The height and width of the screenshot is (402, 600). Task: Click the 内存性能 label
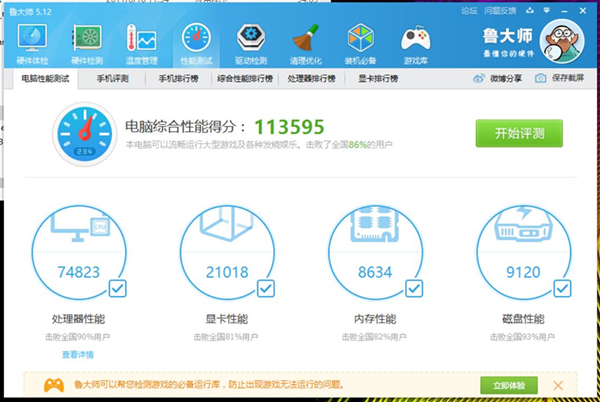point(375,319)
